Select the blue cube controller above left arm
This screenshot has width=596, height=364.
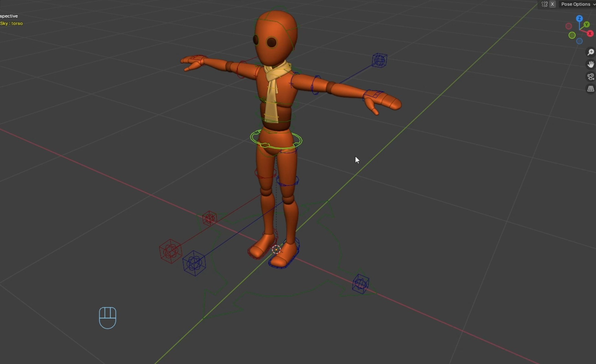click(x=379, y=60)
